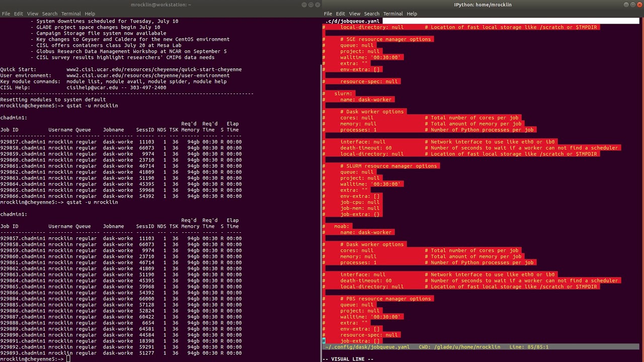Open Help menu in IPython window

(x=412, y=14)
